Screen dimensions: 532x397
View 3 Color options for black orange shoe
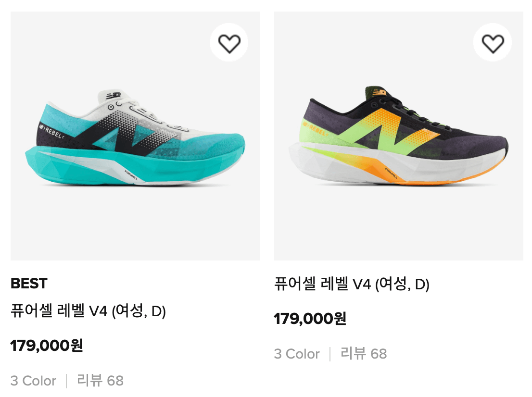(297, 354)
